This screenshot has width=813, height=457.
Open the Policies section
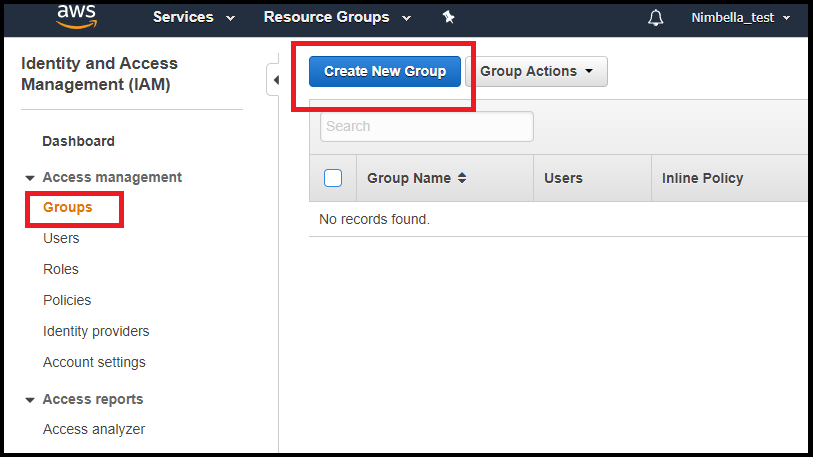67,300
